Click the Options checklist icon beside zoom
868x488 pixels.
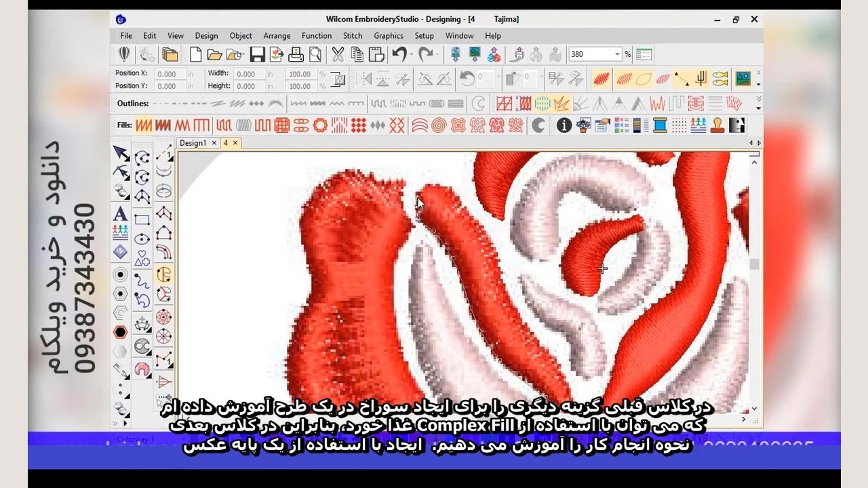tap(644, 54)
